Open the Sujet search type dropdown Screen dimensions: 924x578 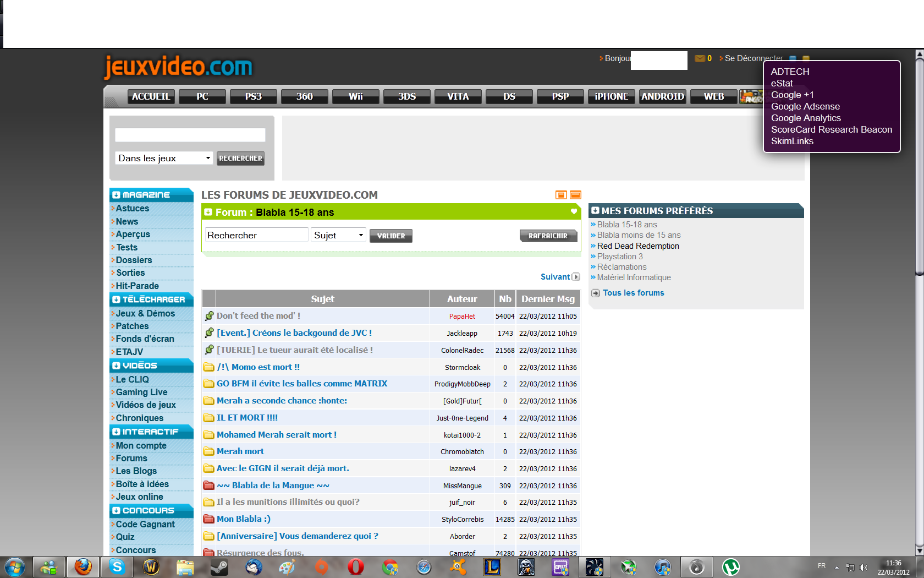pyautogui.click(x=338, y=235)
